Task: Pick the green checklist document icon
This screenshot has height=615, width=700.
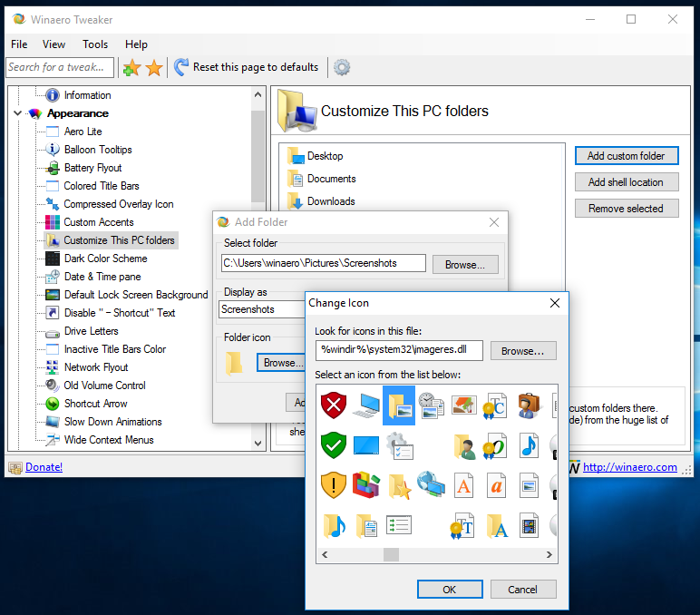Action: pos(399,525)
